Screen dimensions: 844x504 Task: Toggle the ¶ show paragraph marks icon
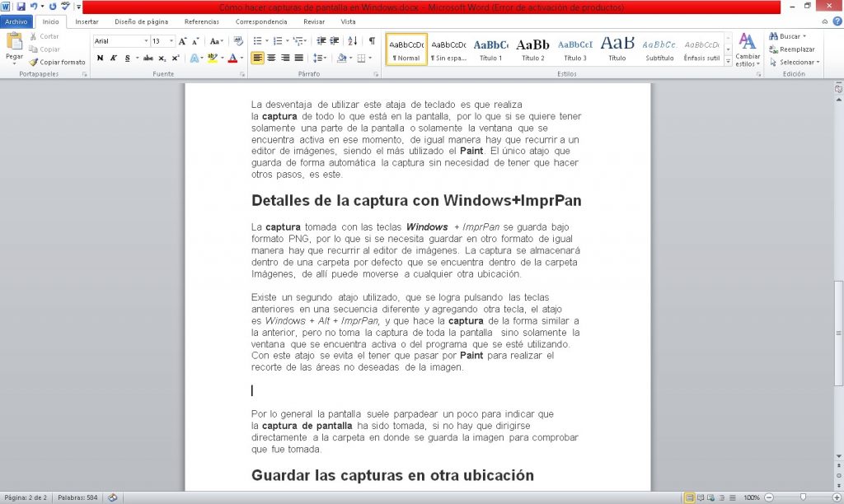(371, 40)
